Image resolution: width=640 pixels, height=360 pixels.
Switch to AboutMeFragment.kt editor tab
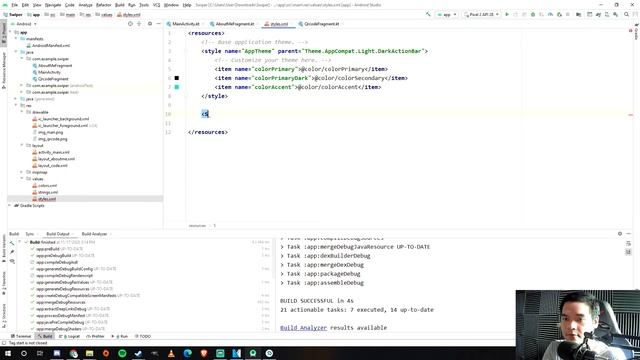(x=235, y=24)
